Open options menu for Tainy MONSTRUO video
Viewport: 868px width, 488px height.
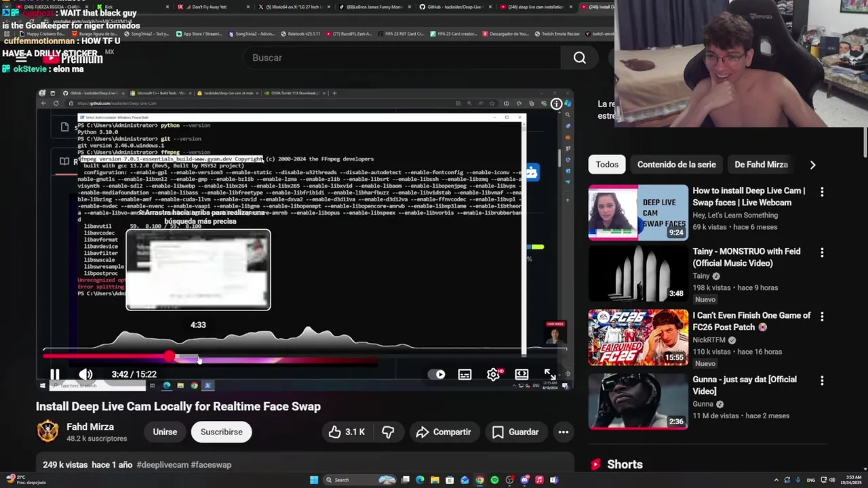(x=822, y=253)
